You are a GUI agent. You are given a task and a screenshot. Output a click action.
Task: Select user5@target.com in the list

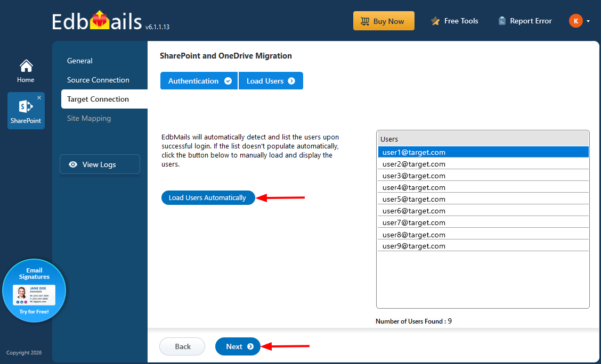coord(483,199)
